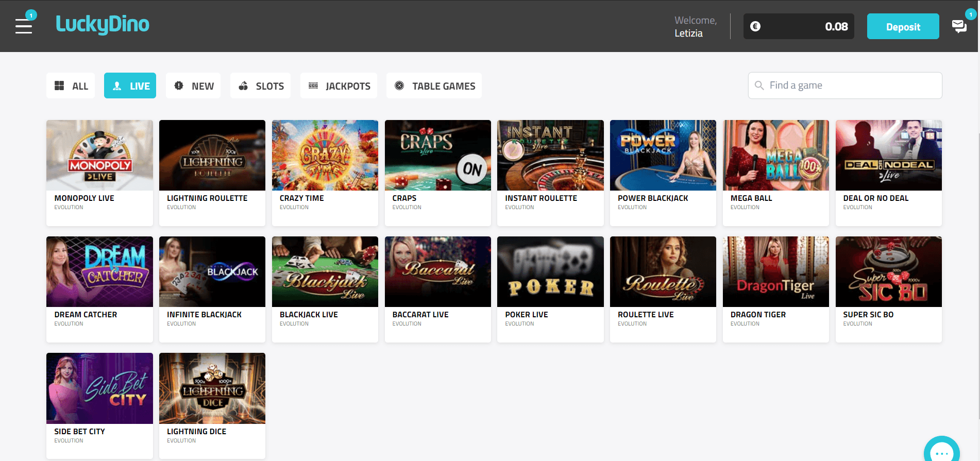Open the Lightning Dice thumbnail
The image size is (980, 461).
coord(212,388)
